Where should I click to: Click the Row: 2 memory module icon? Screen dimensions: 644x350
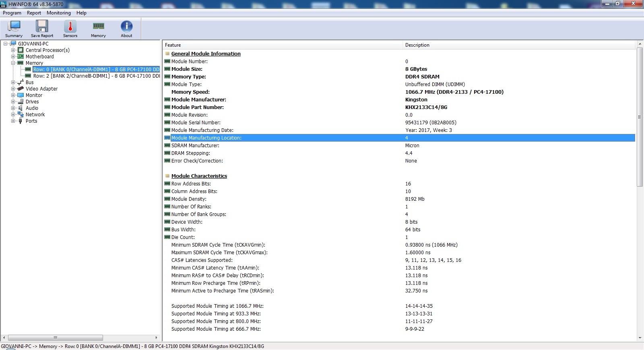(x=28, y=76)
